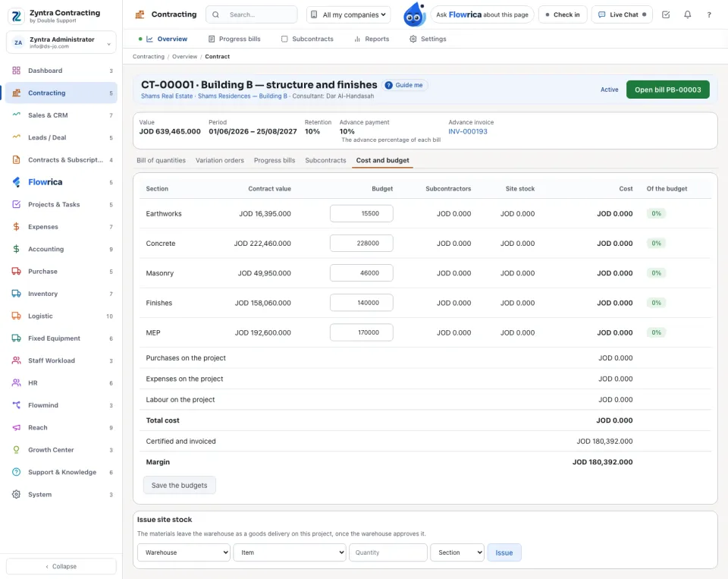The width and height of the screenshot is (728, 579).
Task: Click the Earthworks budget input field
Action: (x=362, y=214)
